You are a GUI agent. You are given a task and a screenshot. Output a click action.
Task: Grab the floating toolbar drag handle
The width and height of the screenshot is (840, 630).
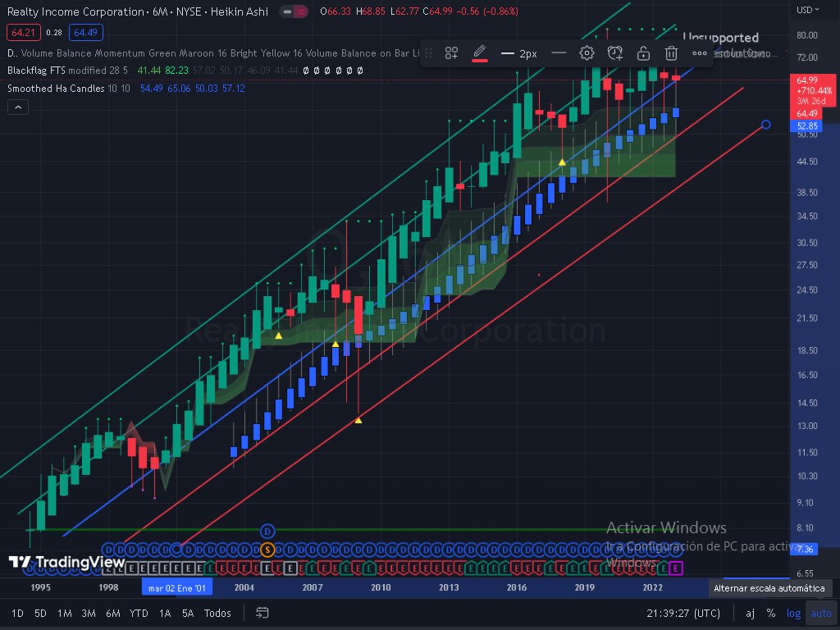tap(428, 53)
